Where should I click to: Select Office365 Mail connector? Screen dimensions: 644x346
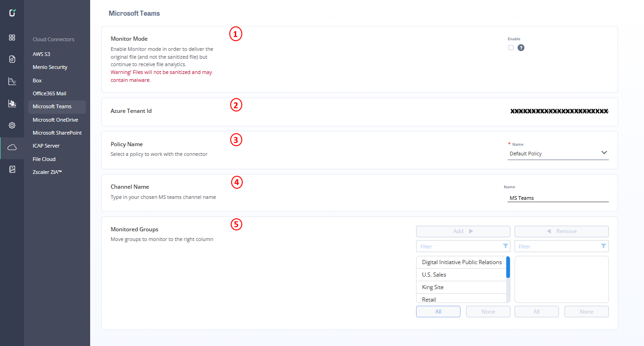pos(49,93)
